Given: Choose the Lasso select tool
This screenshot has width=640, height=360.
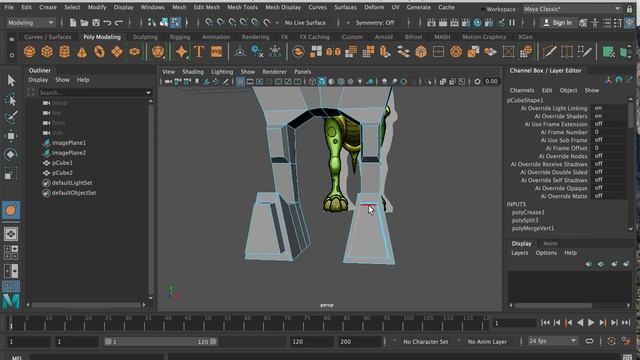Looking at the screenshot, I should pos(11,99).
